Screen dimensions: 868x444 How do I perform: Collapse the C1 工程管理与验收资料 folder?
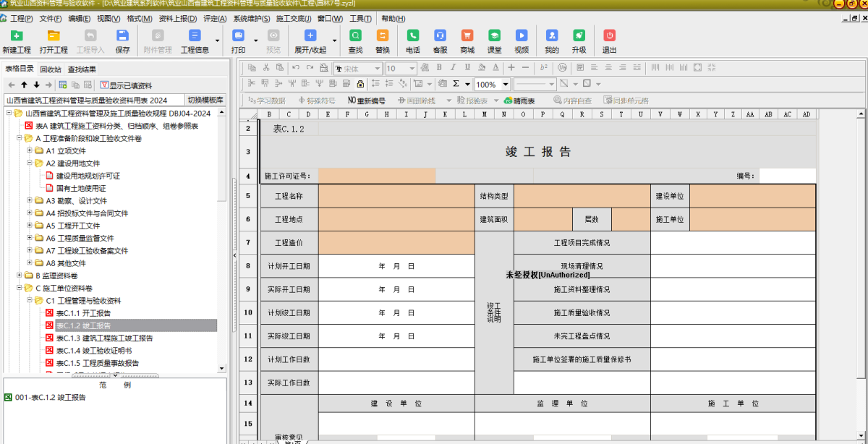(x=30, y=300)
